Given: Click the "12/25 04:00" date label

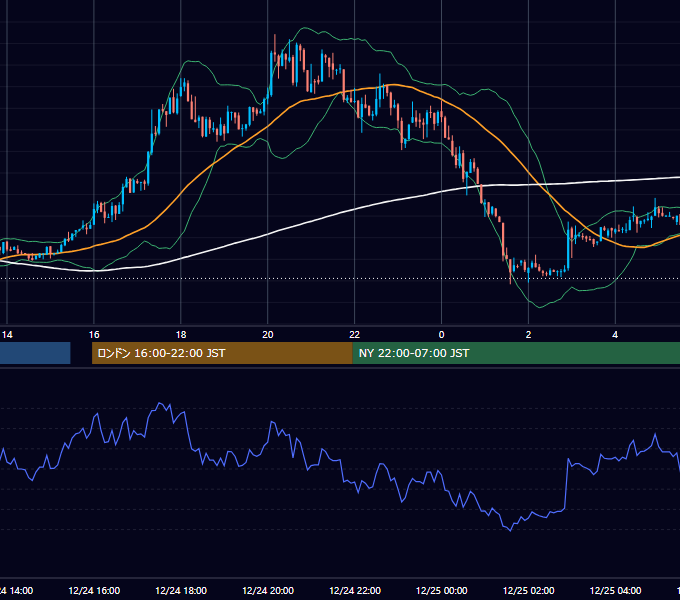Looking at the screenshot, I should click(x=615, y=590).
